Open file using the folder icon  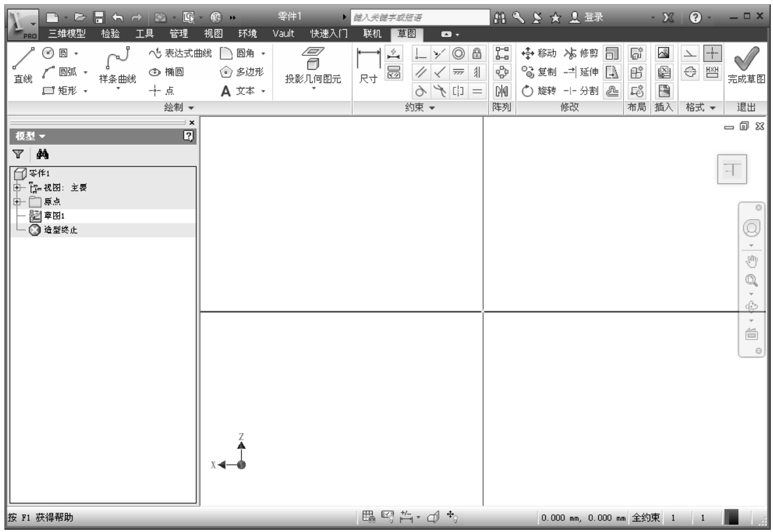[x=80, y=18]
